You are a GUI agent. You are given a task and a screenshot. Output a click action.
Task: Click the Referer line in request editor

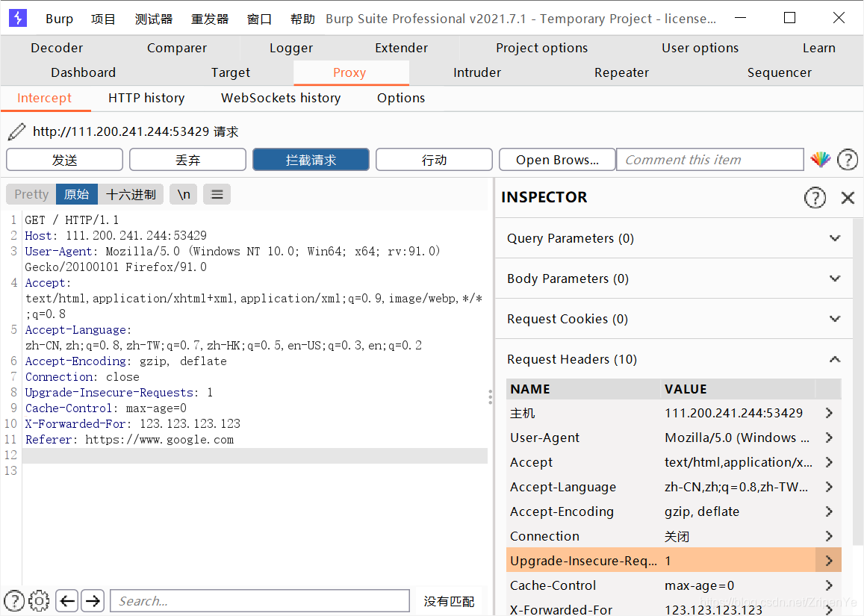click(x=129, y=440)
